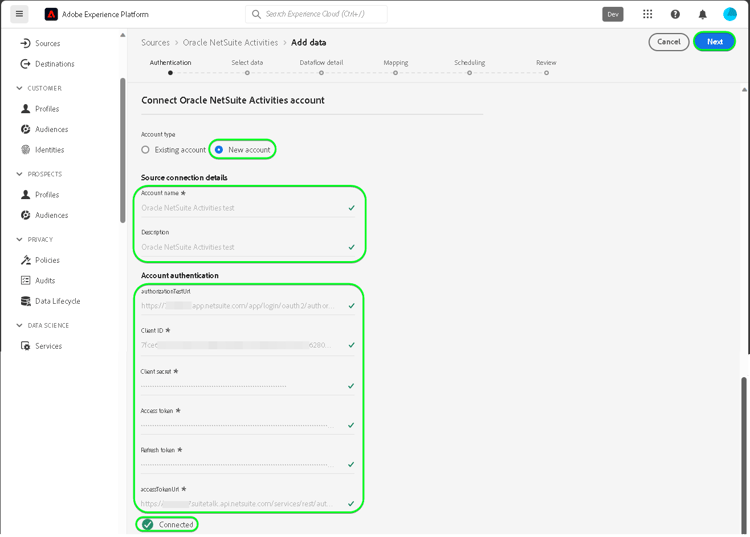This screenshot has width=750, height=537.
Task: Click the Sources icon in sidebar
Action: [x=25, y=44]
